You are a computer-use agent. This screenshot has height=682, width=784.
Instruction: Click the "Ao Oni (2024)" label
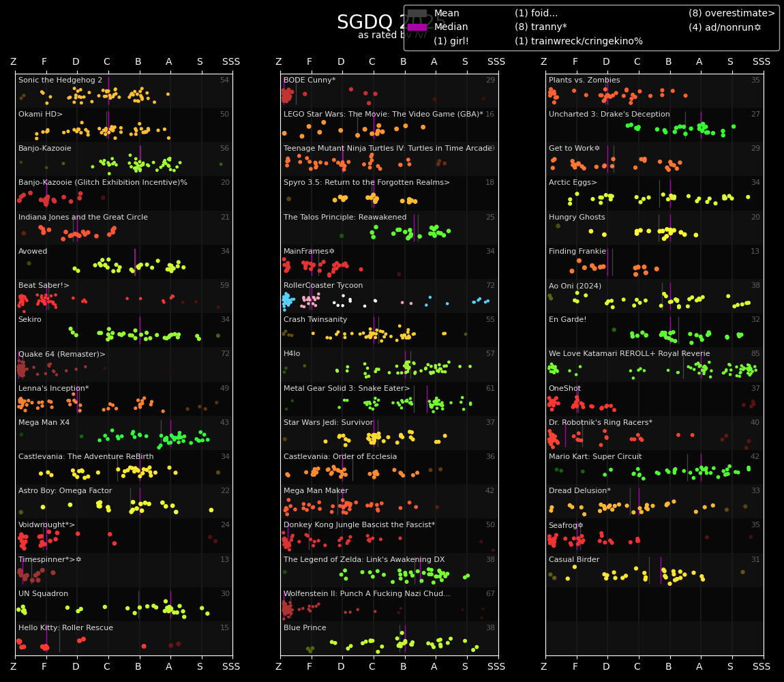575,286
